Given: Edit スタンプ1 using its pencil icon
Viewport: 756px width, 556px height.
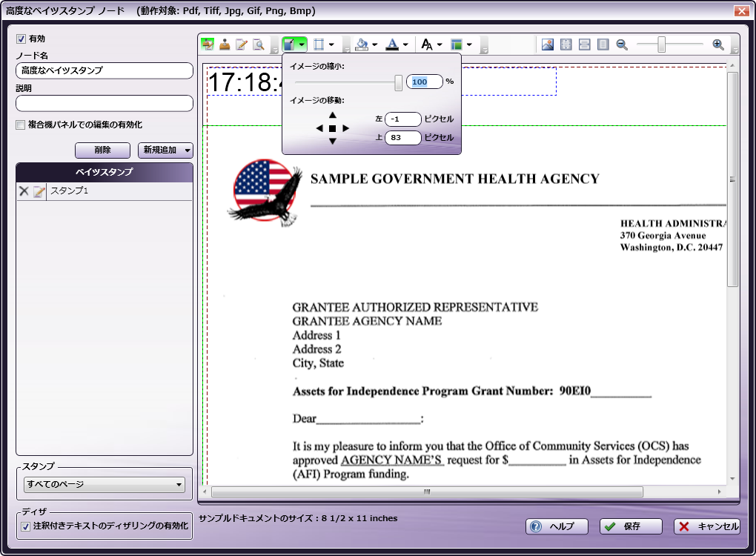Looking at the screenshot, I should tap(39, 191).
